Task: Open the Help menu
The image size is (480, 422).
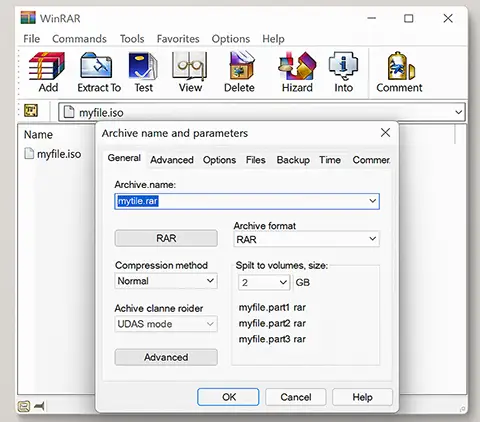Action: tap(273, 39)
